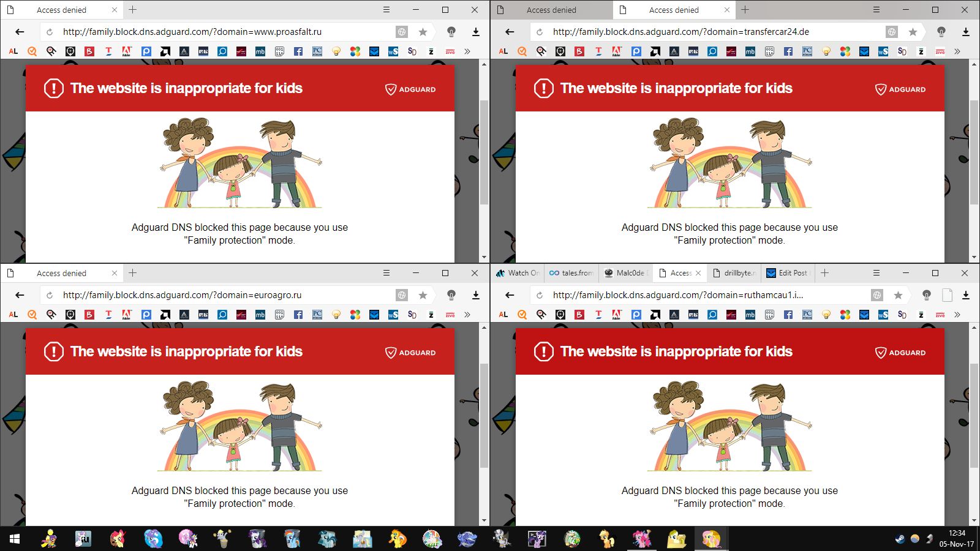Open the lightbulb extension in the proasfalt.ru window
The height and width of the screenshot is (551, 980).
point(451,32)
